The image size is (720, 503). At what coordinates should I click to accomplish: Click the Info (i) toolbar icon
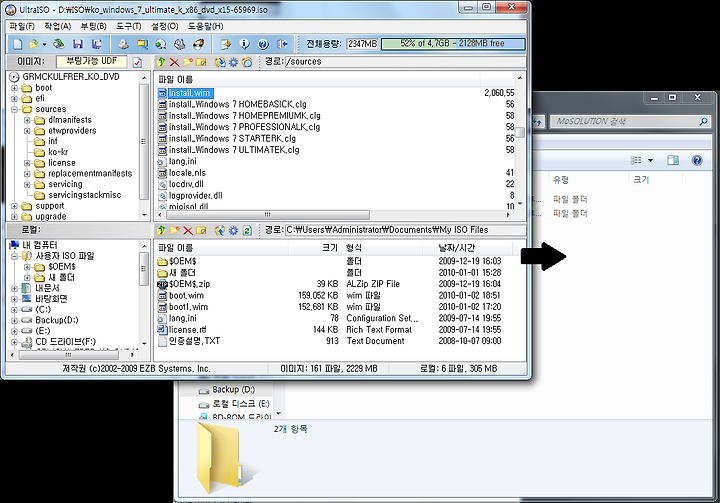point(244,44)
